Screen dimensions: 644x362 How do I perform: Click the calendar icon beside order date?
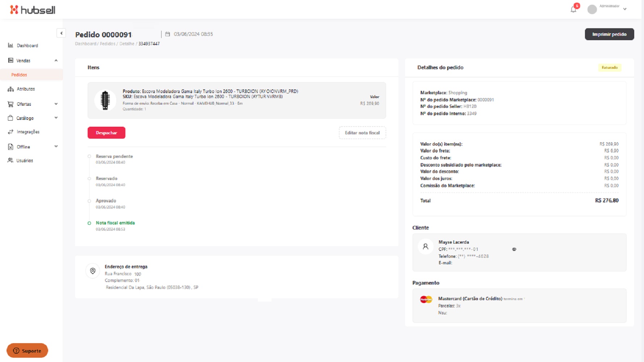(x=167, y=34)
